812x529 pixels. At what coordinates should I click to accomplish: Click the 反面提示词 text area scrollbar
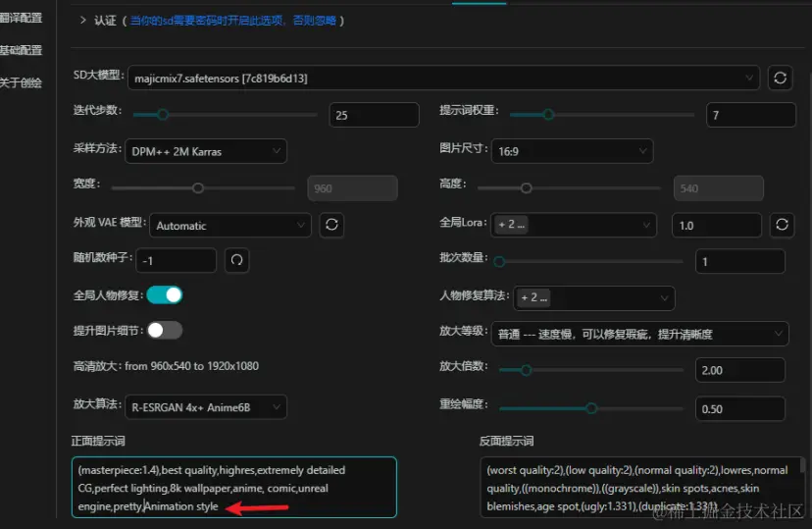point(802,465)
